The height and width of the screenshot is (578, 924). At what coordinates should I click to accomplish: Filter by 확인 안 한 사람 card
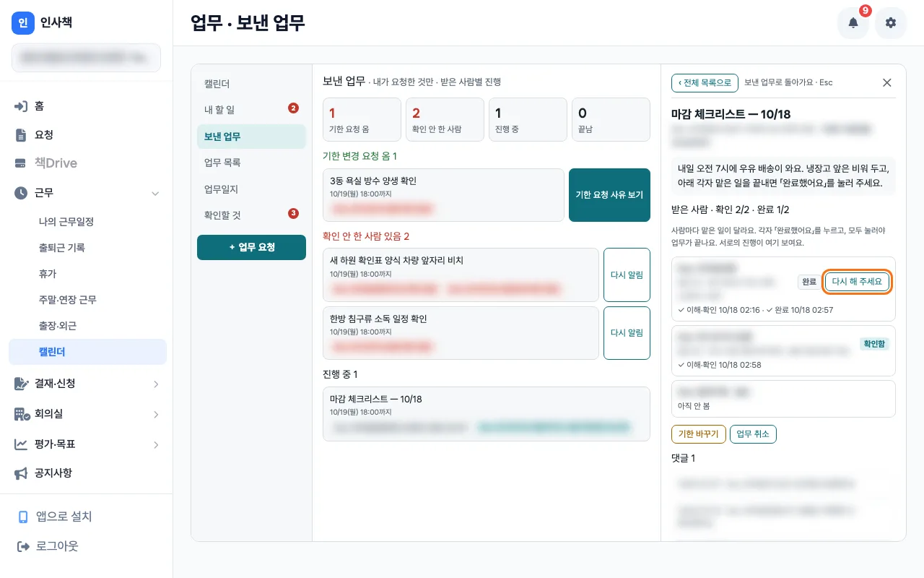coord(445,119)
